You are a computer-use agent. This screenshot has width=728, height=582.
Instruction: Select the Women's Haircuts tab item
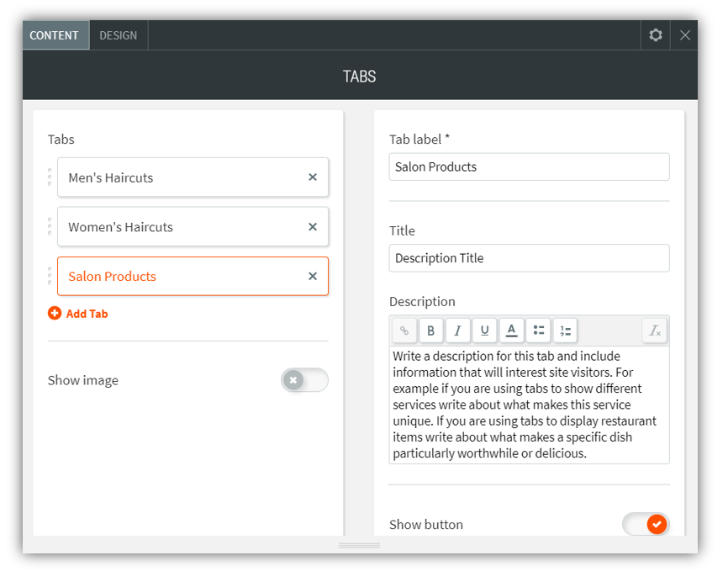point(168,227)
